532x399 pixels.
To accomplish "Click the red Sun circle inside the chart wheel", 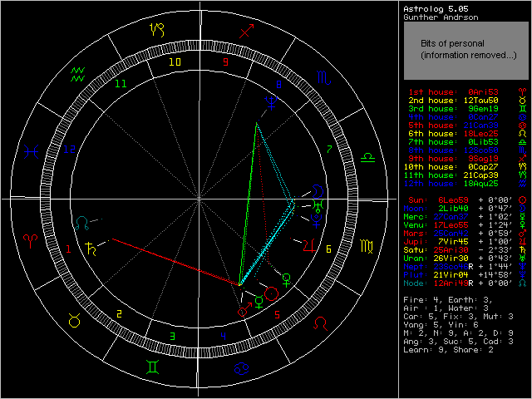I will click(x=272, y=293).
